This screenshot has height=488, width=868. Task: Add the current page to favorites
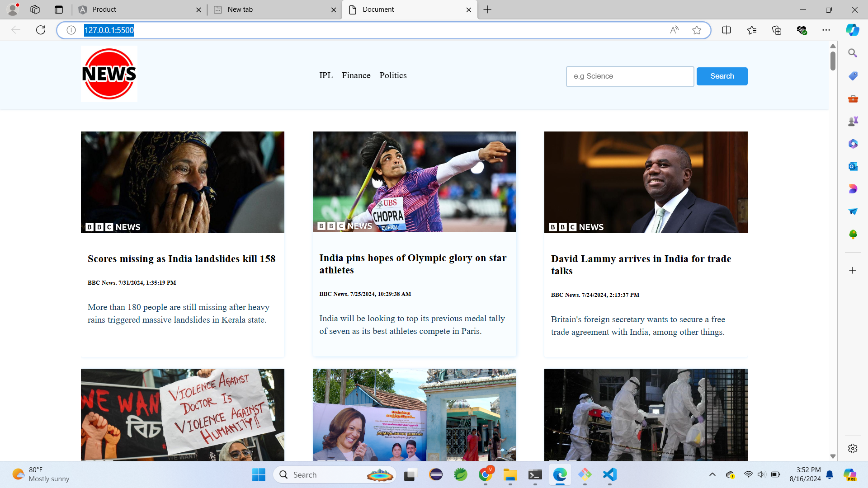[697, 30]
